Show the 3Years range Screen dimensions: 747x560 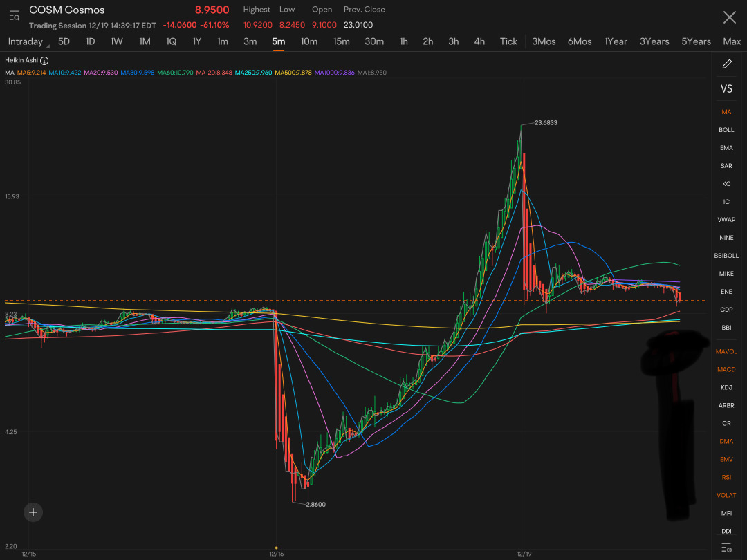(x=654, y=41)
